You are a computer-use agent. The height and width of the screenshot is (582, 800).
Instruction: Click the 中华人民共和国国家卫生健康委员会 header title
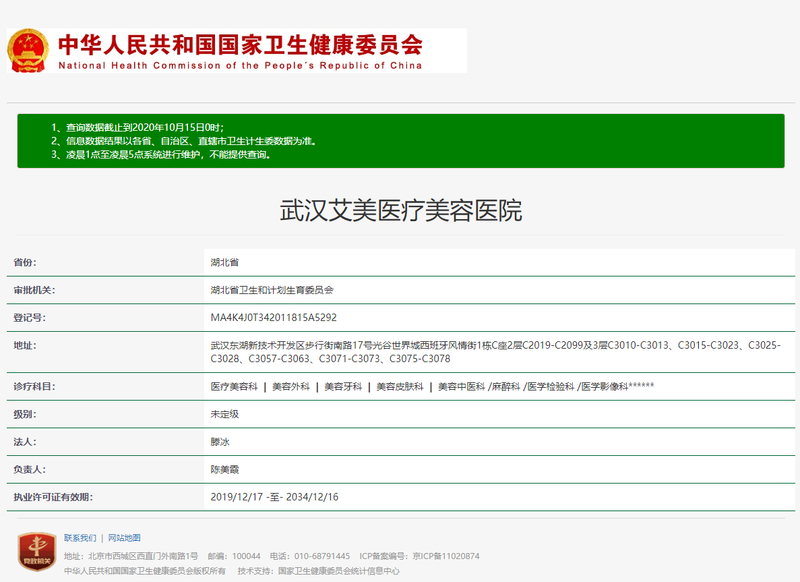(240, 45)
